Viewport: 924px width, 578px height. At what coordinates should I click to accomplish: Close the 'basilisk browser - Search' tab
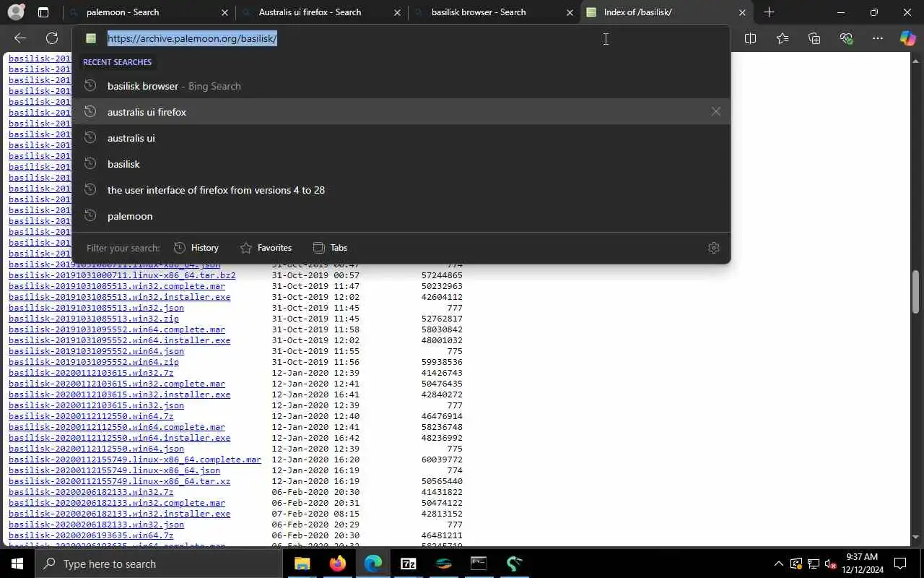pos(570,12)
